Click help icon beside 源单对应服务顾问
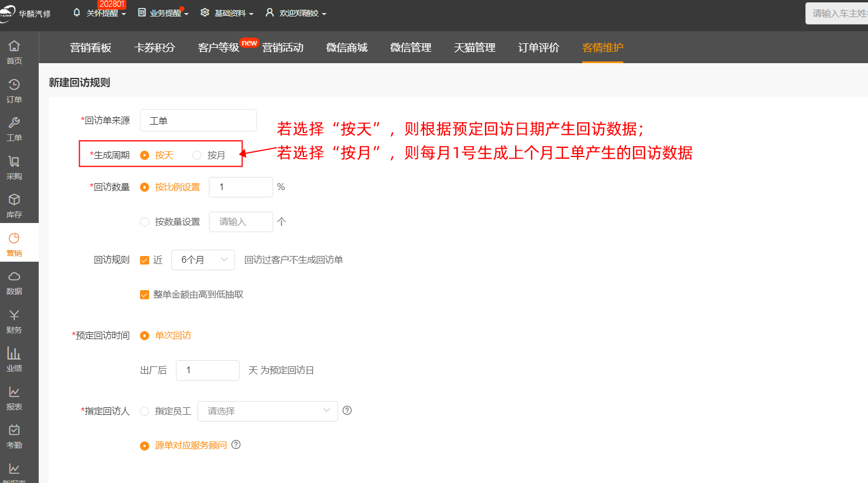The width and height of the screenshot is (868, 483). tap(236, 444)
